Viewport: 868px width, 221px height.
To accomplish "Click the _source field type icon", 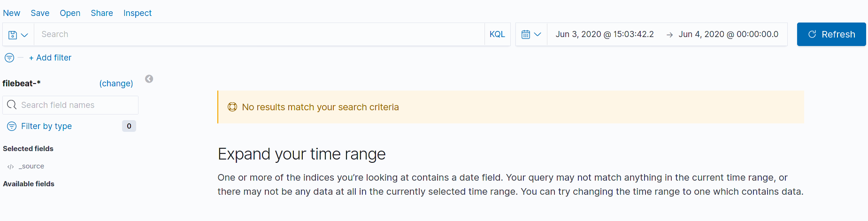I will 10,167.
